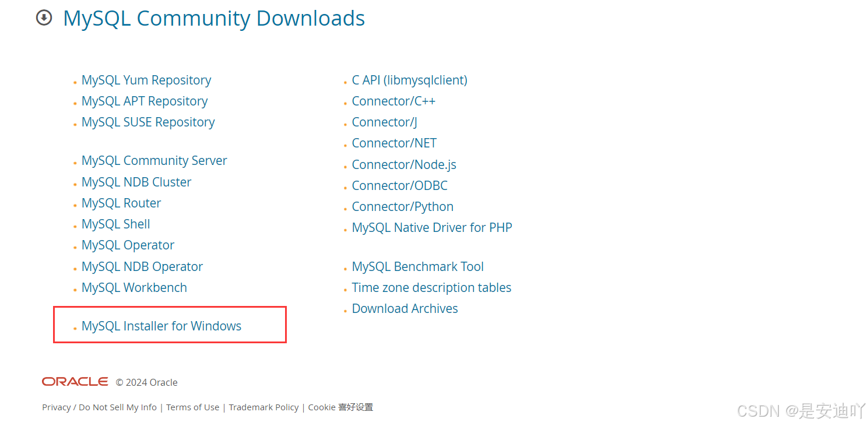This screenshot has height=426, width=868.
Task: Open the MySQL Benchmark Tool link
Action: coord(418,267)
